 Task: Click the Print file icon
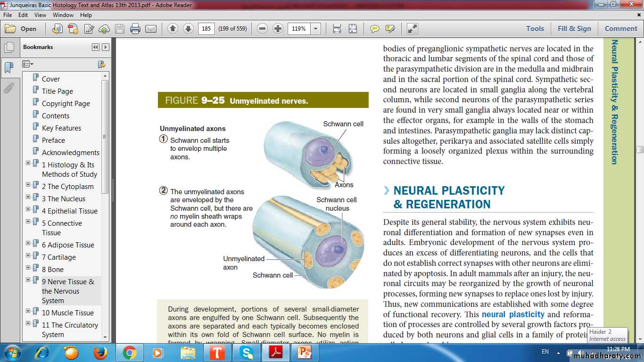(x=135, y=29)
